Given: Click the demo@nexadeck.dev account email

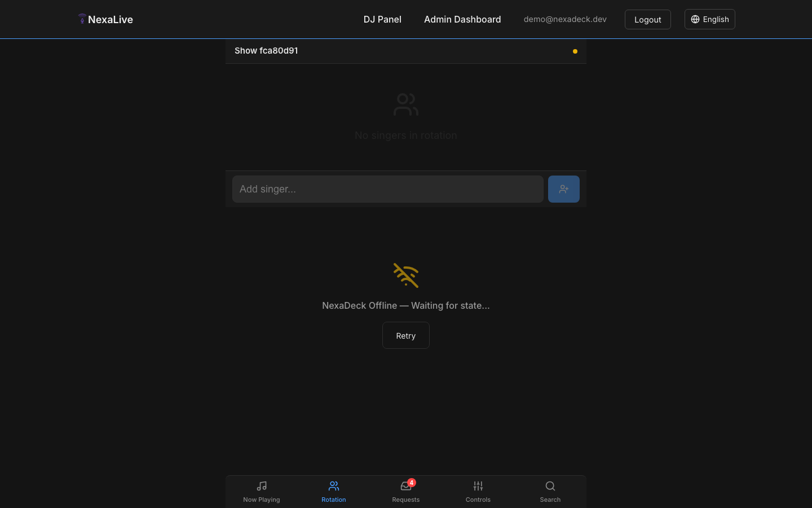Looking at the screenshot, I should [x=565, y=19].
